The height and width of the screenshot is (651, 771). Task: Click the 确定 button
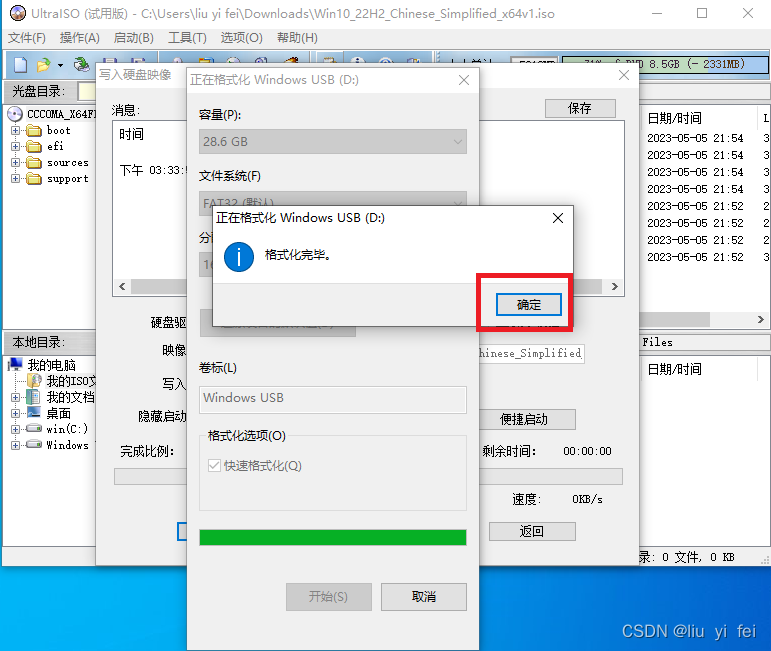pos(529,305)
